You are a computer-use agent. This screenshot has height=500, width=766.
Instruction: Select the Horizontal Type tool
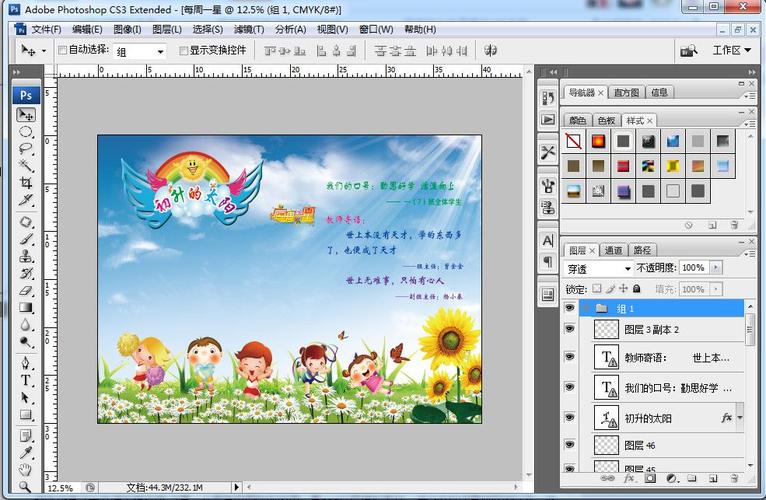(x=26, y=380)
